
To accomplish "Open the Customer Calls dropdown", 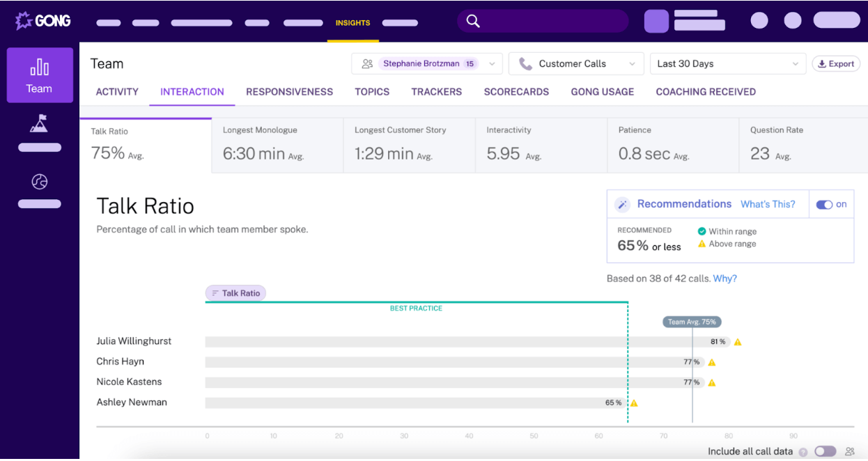I will [x=576, y=63].
